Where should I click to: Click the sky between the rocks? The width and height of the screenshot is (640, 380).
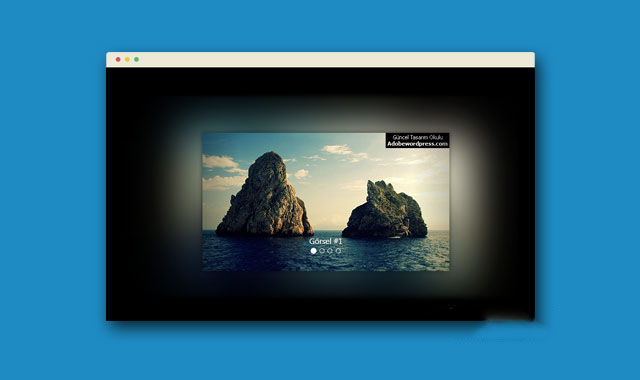pyautogui.click(x=328, y=196)
